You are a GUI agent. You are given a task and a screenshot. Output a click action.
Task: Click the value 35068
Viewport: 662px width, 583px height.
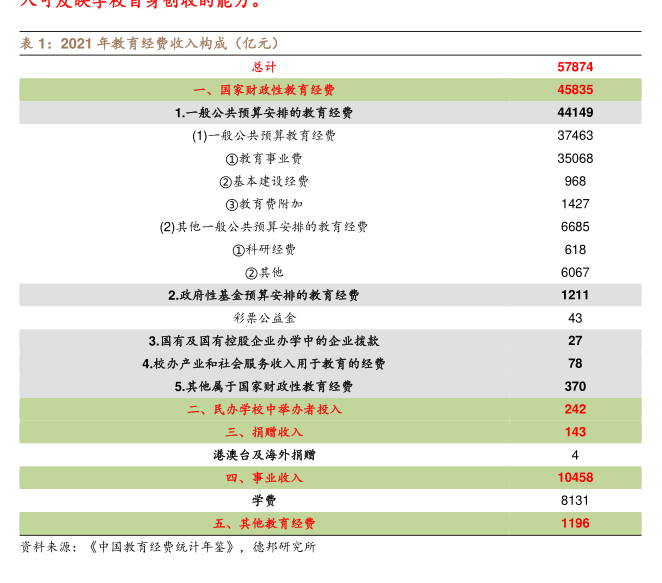575,158
